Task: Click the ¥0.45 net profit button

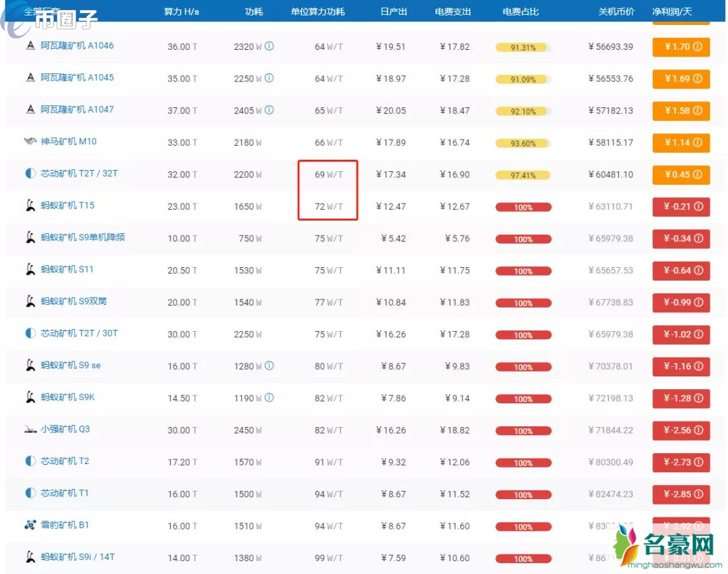Action: [681, 175]
